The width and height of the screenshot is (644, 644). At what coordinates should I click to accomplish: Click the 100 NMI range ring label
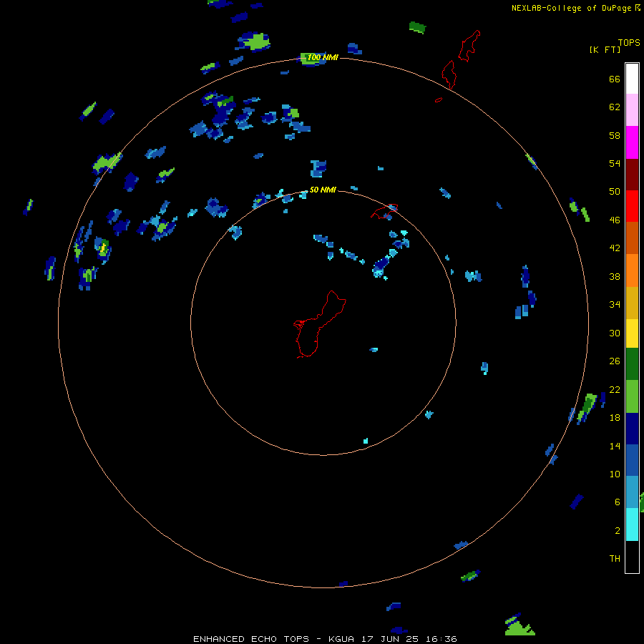click(323, 57)
